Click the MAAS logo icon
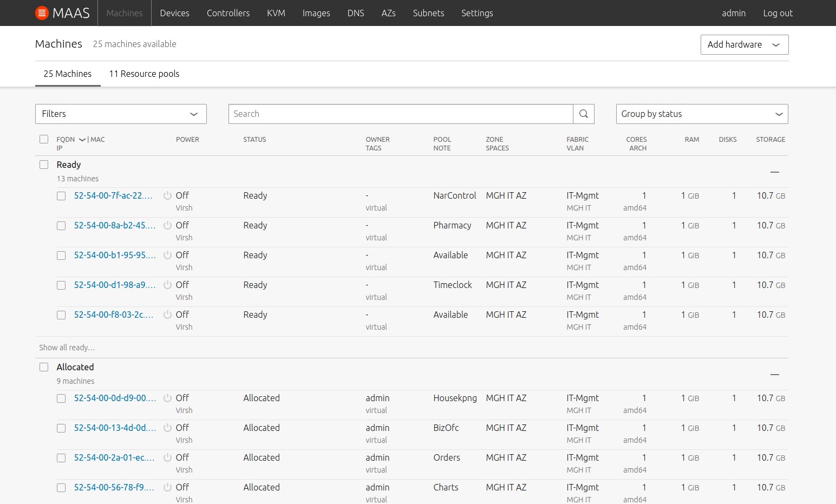Screen dimensions: 836x504 (42, 13)
